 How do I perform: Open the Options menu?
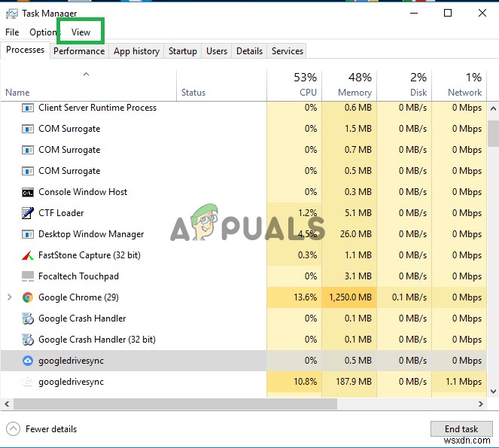point(43,32)
